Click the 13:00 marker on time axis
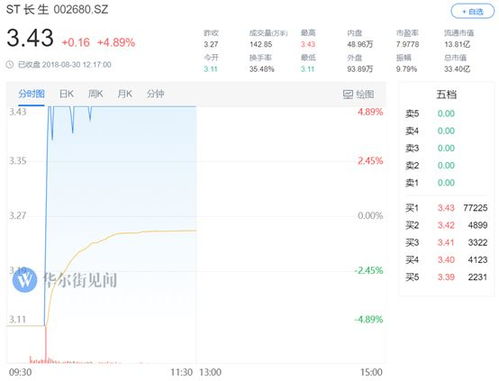Screen dimensions: 499x381 point(210,372)
